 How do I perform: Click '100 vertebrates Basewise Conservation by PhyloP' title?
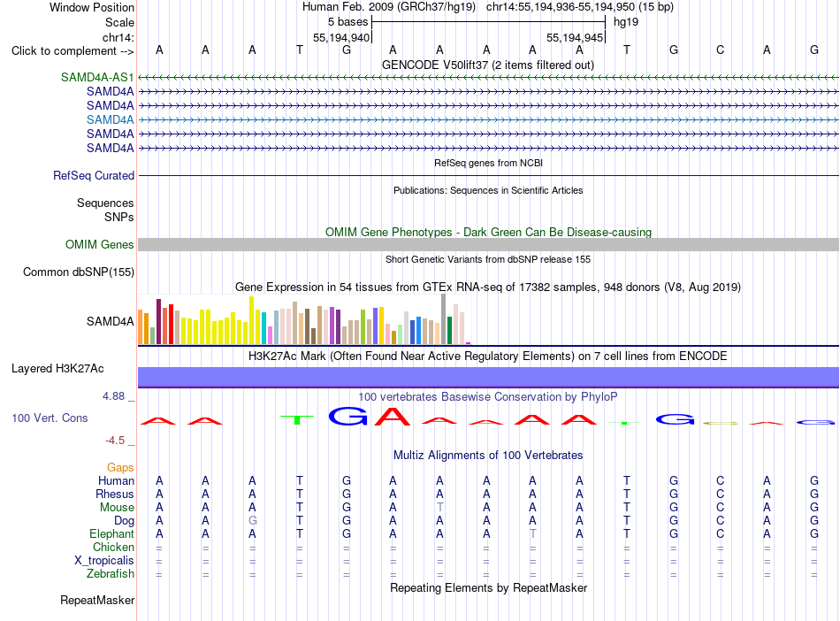pyautogui.click(x=487, y=397)
